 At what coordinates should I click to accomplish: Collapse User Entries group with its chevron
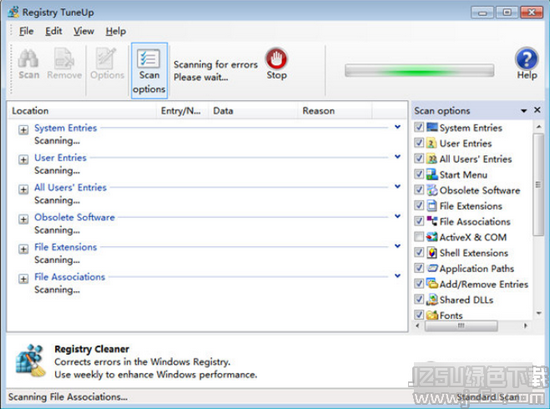point(397,157)
